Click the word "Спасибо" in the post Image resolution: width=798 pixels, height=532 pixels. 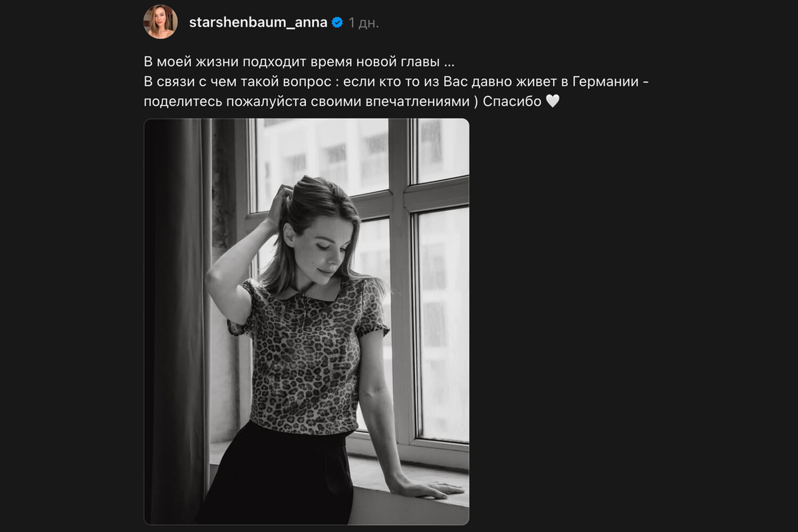512,102
